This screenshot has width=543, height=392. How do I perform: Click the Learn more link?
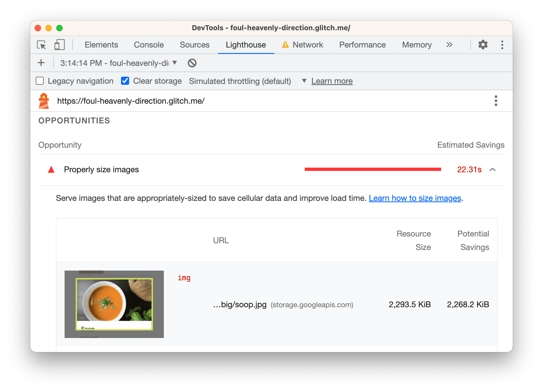click(x=332, y=81)
